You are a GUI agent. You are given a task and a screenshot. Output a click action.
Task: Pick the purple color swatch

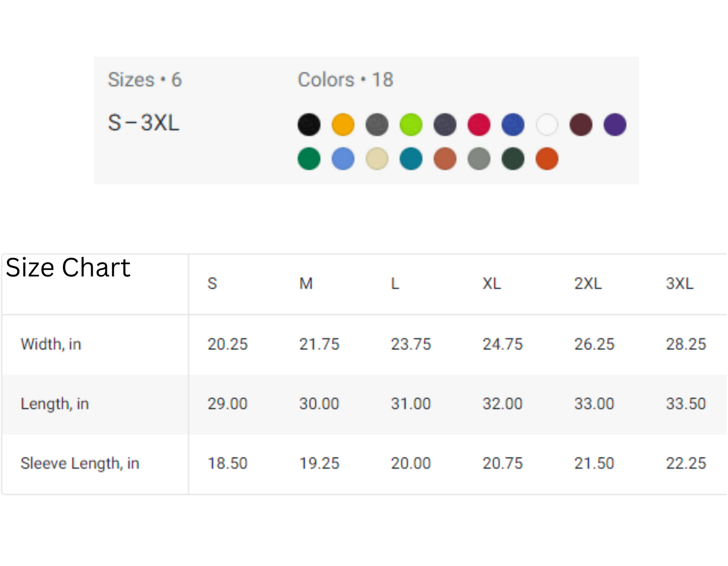(615, 124)
